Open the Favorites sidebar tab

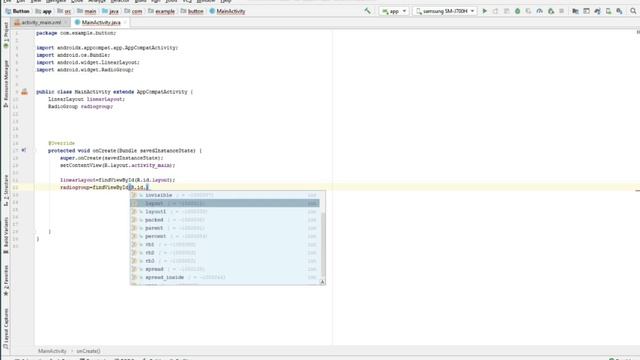6,280
